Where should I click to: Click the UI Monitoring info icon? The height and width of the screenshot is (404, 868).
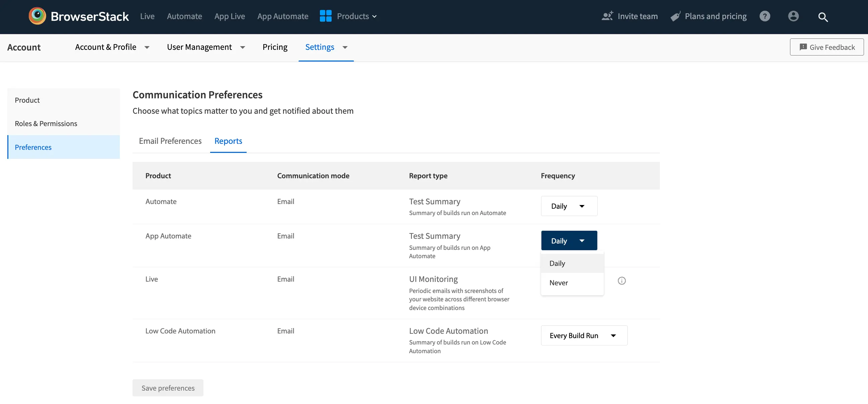click(622, 281)
